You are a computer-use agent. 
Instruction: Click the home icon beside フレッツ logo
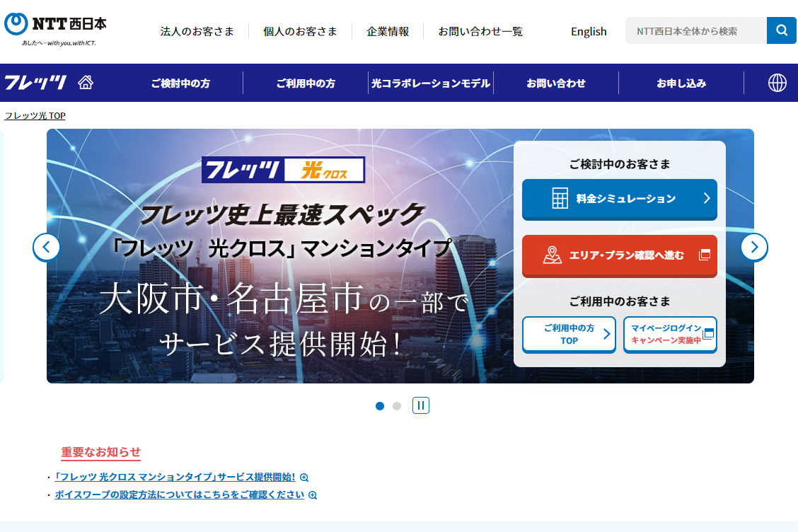(x=86, y=82)
